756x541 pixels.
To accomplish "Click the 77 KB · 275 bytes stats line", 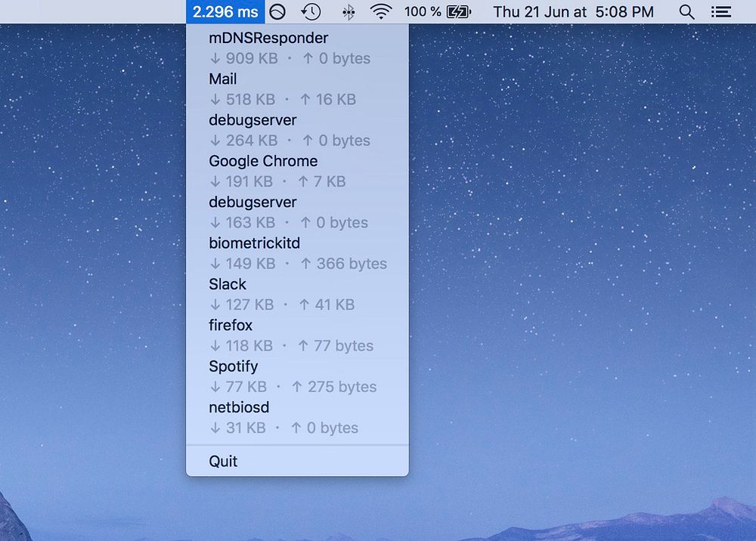I will click(x=293, y=386).
